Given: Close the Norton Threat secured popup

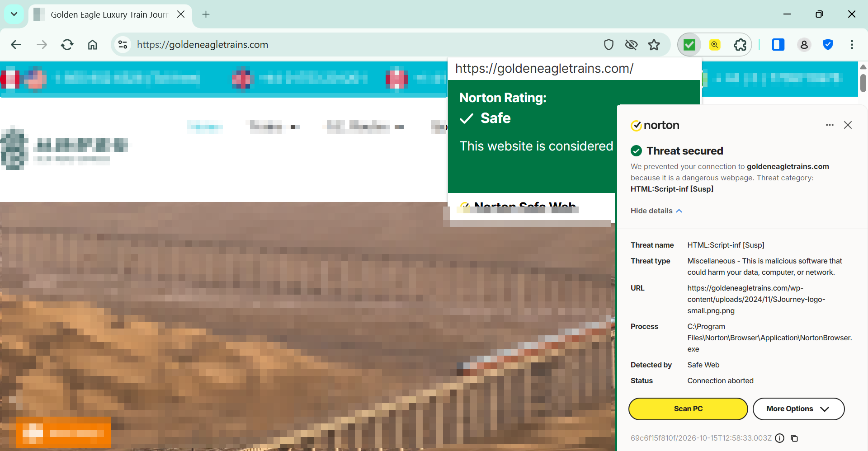Looking at the screenshot, I should coord(848,125).
